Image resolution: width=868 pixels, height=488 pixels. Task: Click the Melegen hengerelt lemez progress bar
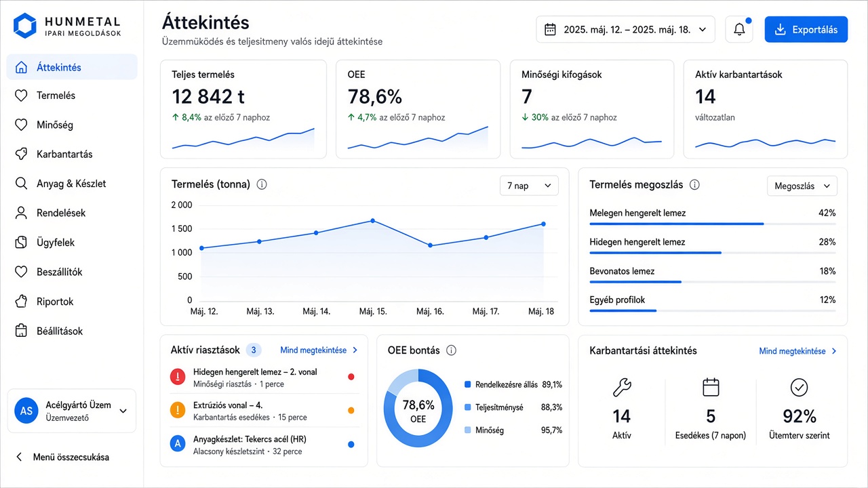point(713,224)
